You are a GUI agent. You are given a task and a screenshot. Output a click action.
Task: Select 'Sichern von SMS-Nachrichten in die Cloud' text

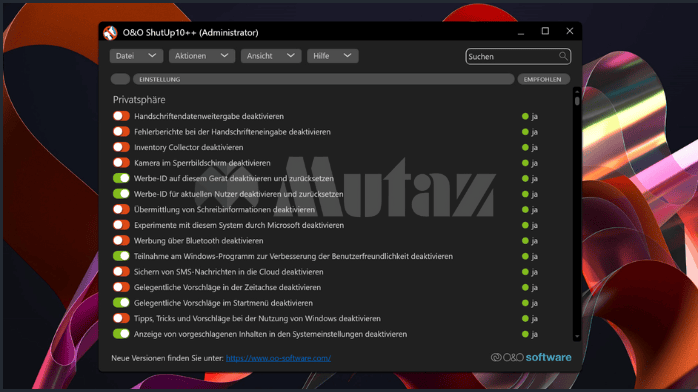[x=228, y=272]
